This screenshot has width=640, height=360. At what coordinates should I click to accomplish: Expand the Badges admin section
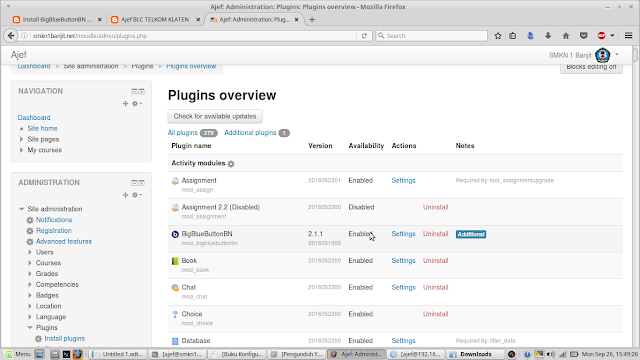pyautogui.click(x=30, y=295)
